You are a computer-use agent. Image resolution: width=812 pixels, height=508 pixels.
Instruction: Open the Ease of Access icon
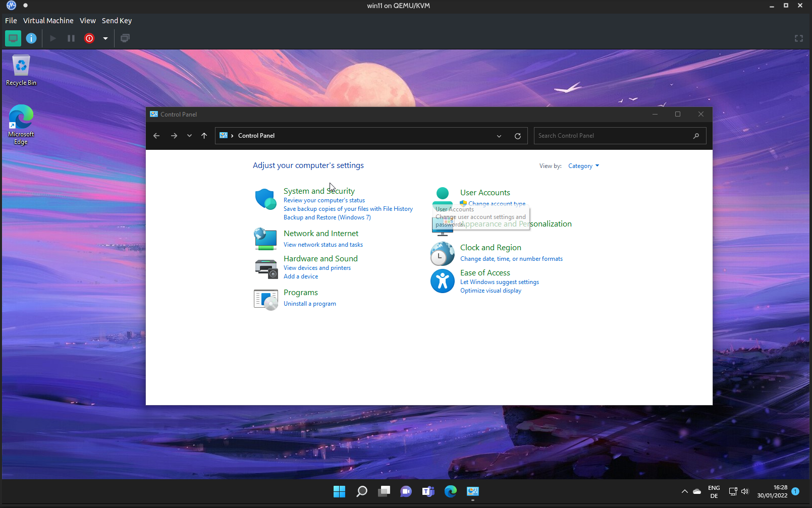point(443,281)
